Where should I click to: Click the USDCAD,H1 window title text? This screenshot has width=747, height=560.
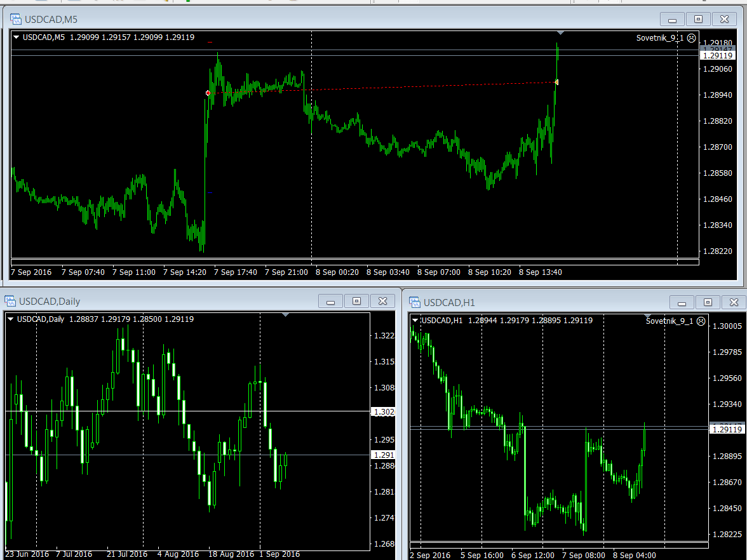449,302
